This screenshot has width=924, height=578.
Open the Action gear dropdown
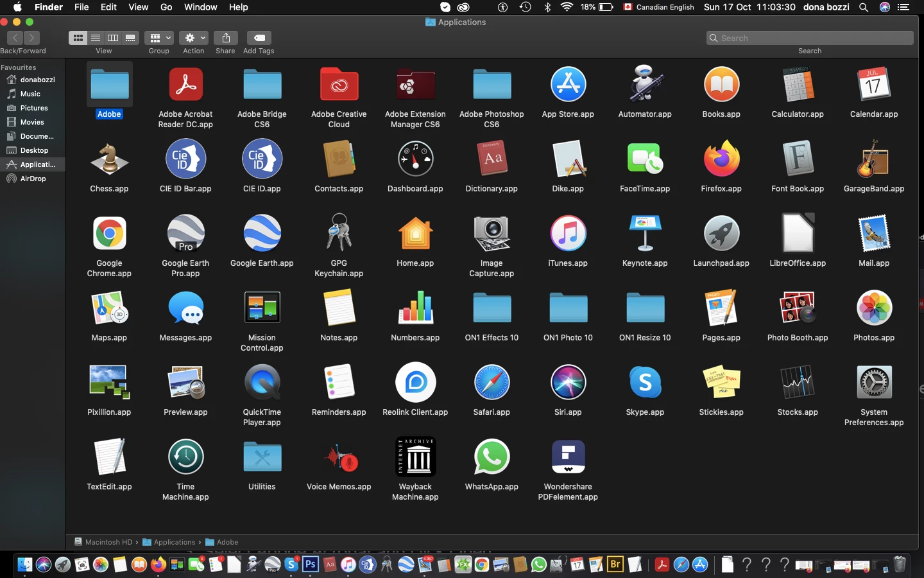click(x=193, y=38)
